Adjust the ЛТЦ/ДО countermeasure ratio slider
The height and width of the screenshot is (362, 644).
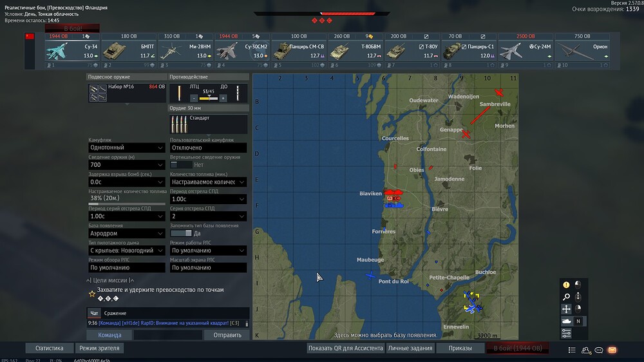[x=209, y=98]
